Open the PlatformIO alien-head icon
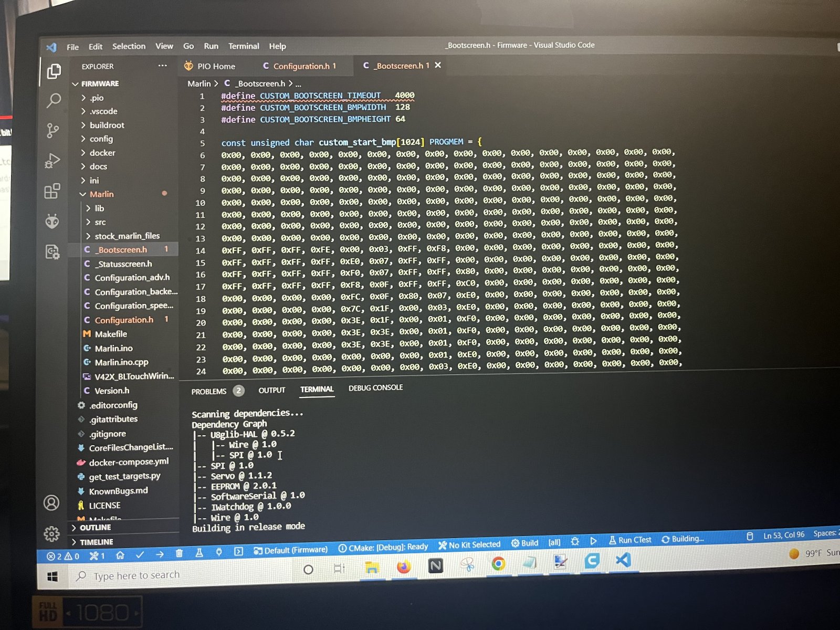The width and height of the screenshot is (840, 630). click(x=52, y=222)
